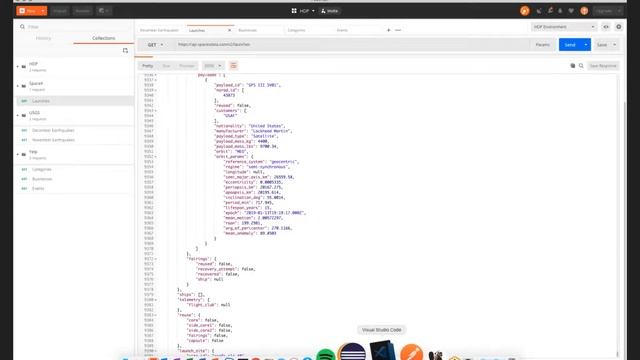Open the manage environments gear icon
Screen dimensions: 640x360
click(619, 27)
